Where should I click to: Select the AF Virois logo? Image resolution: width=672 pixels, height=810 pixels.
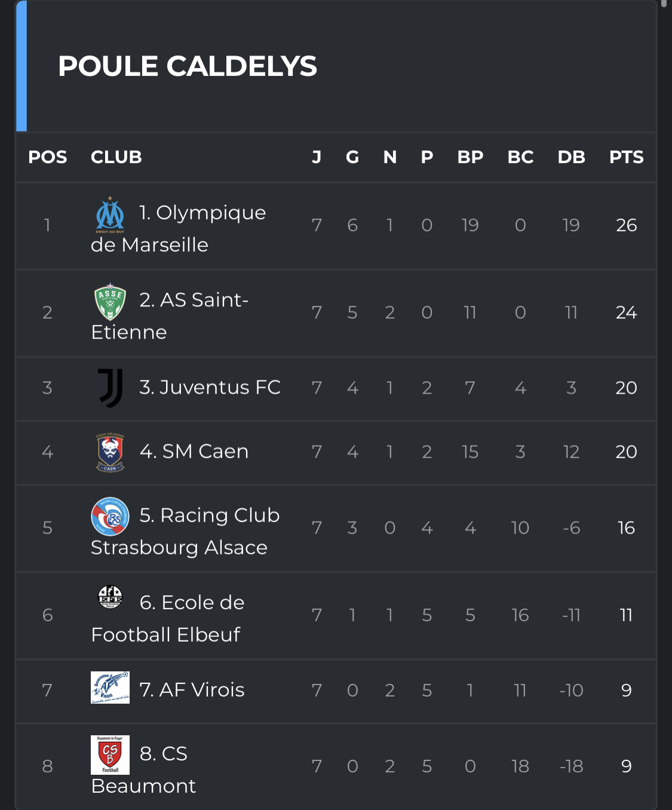[x=111, y=688]
